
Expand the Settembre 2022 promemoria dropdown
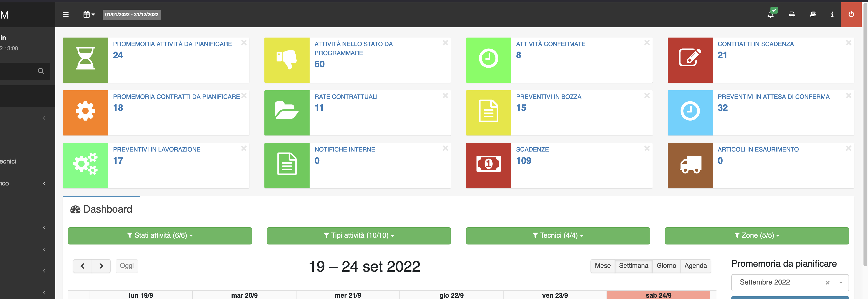[x=841, y=283]
